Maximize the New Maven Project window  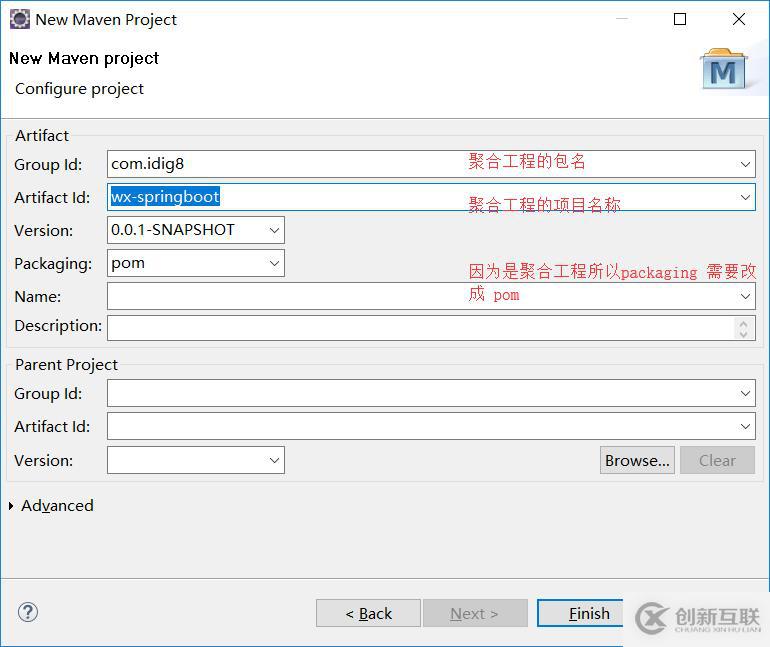pyautogui.click(x=680, y=19)
